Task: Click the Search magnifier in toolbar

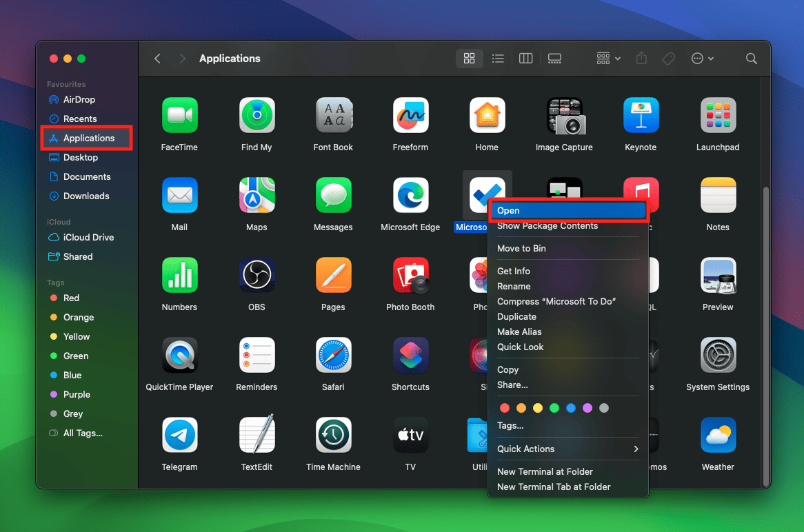Action: (751, 59)
